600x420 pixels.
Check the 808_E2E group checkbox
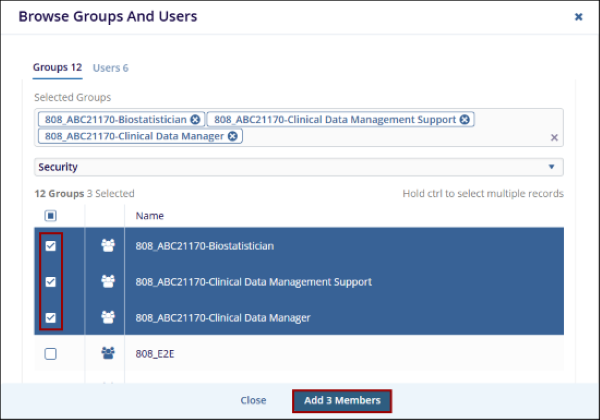click(51, 353)
